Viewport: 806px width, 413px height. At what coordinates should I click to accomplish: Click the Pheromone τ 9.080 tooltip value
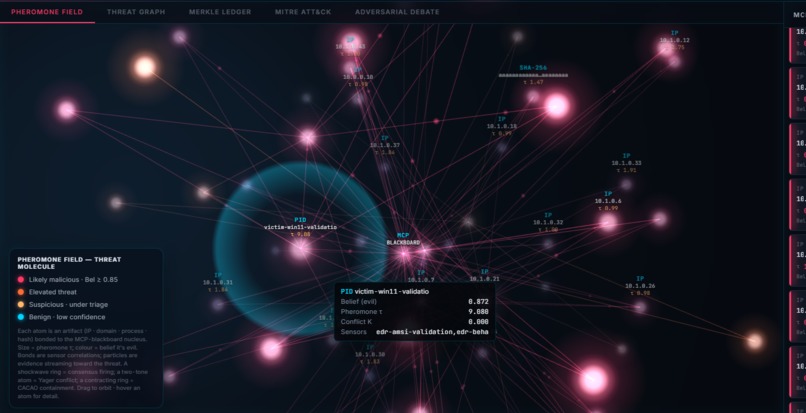point(478,312)
